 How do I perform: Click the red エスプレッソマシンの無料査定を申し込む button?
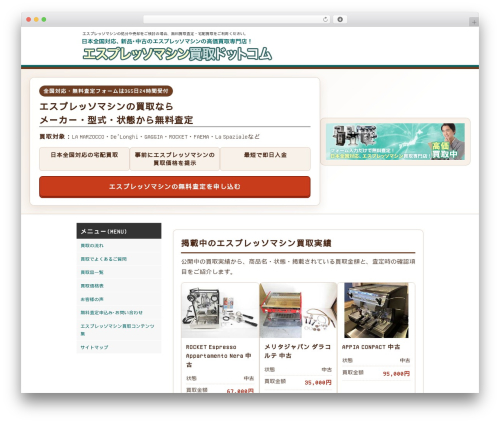click(175, 187)
